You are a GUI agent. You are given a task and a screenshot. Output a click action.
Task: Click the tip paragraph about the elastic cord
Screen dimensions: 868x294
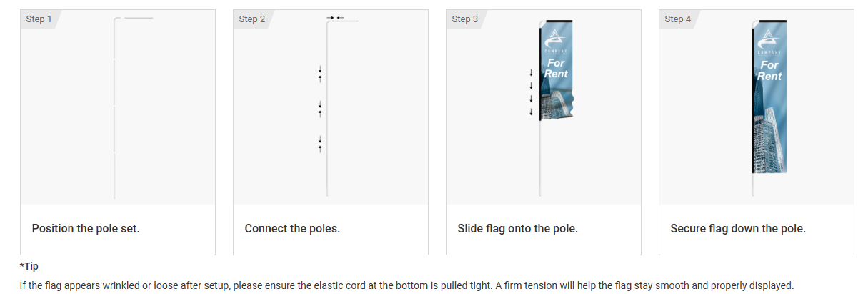406,285
